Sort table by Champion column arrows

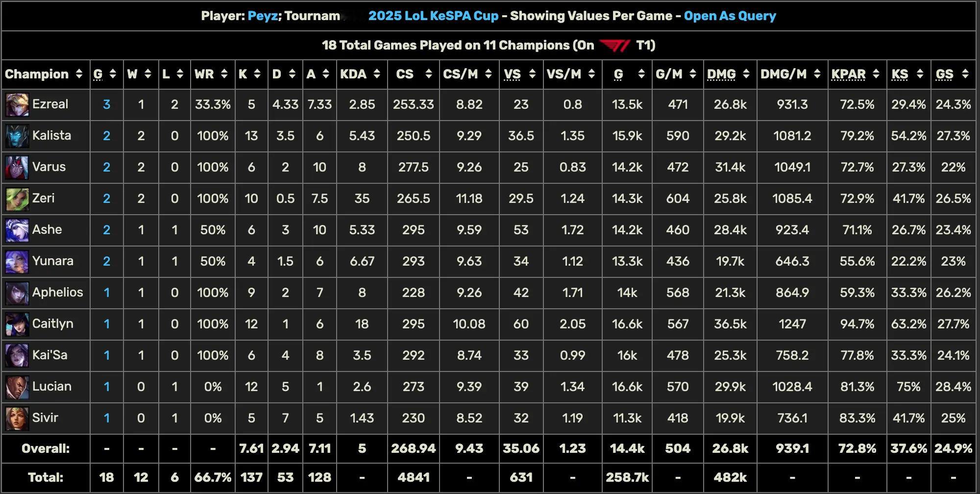pos(79,74)
